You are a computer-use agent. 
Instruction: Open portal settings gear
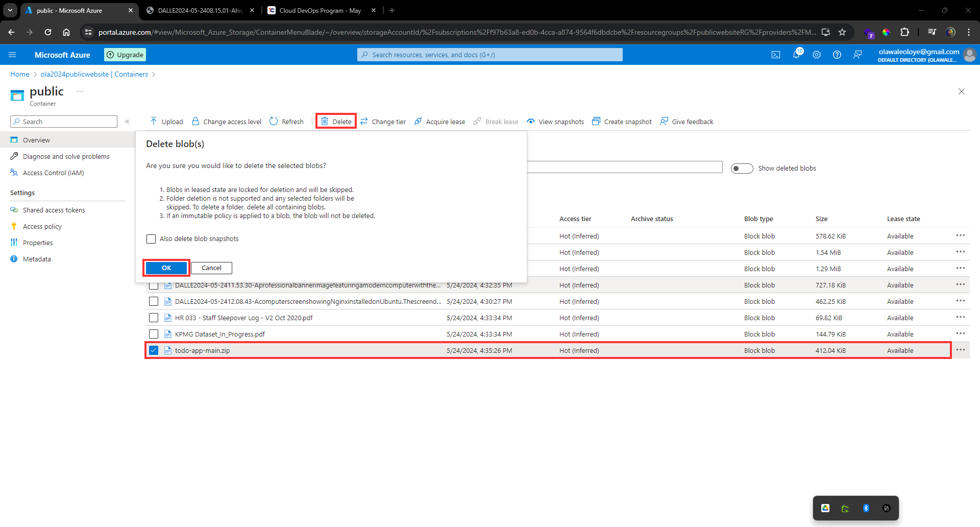(x=817, y=55)
